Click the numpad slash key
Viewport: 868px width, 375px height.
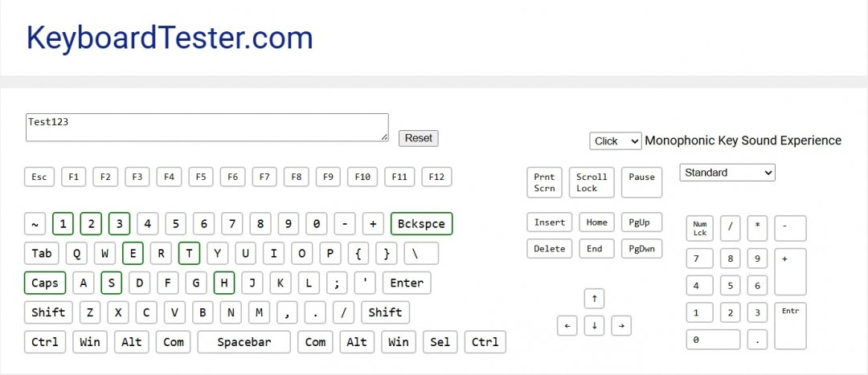(x=730, y=228)
